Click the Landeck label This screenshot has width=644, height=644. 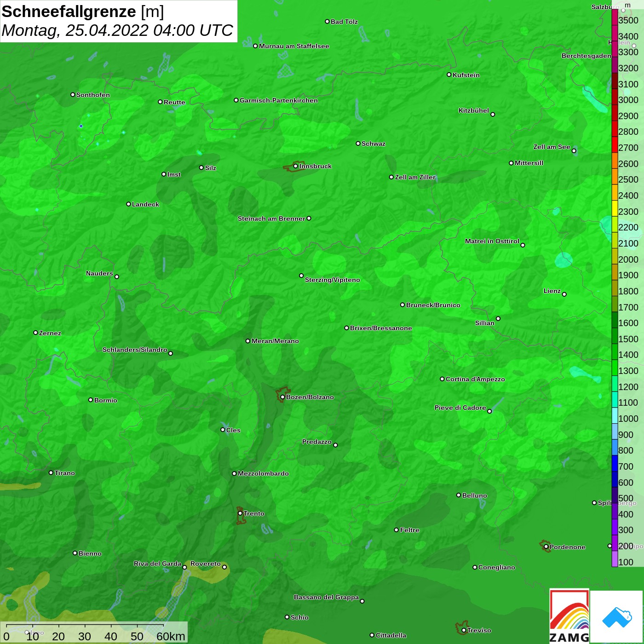pos(145,204)
